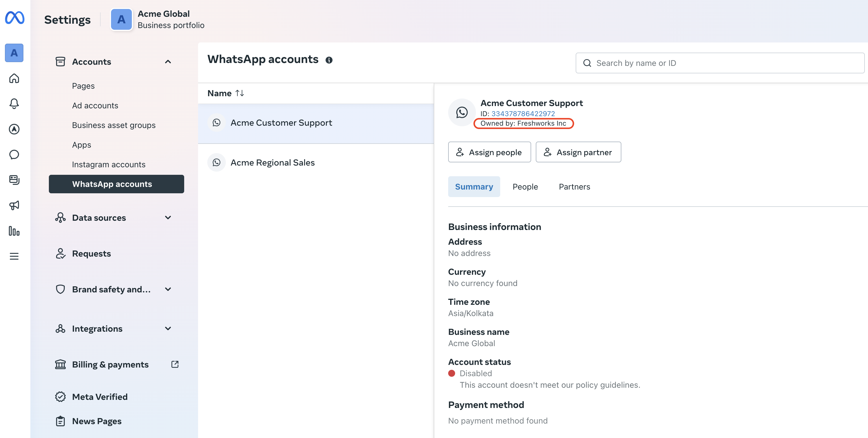Click the Assign partner button
The height and width of the screenshot is (438, 868).
[x=578, y=152]
